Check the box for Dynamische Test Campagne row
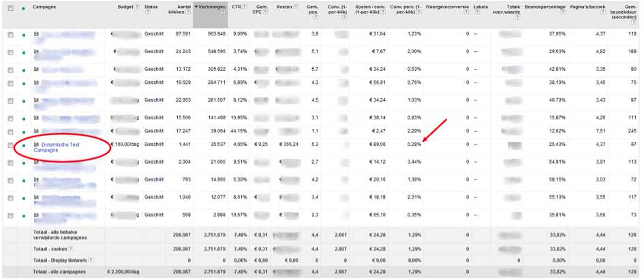 click(x=10, y=145)
